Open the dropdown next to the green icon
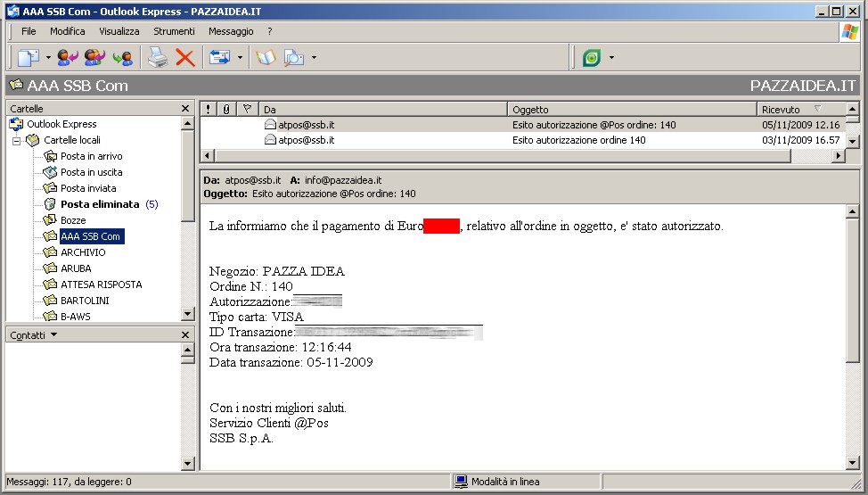This screenshot has width=868, height=495. (611, 57)
